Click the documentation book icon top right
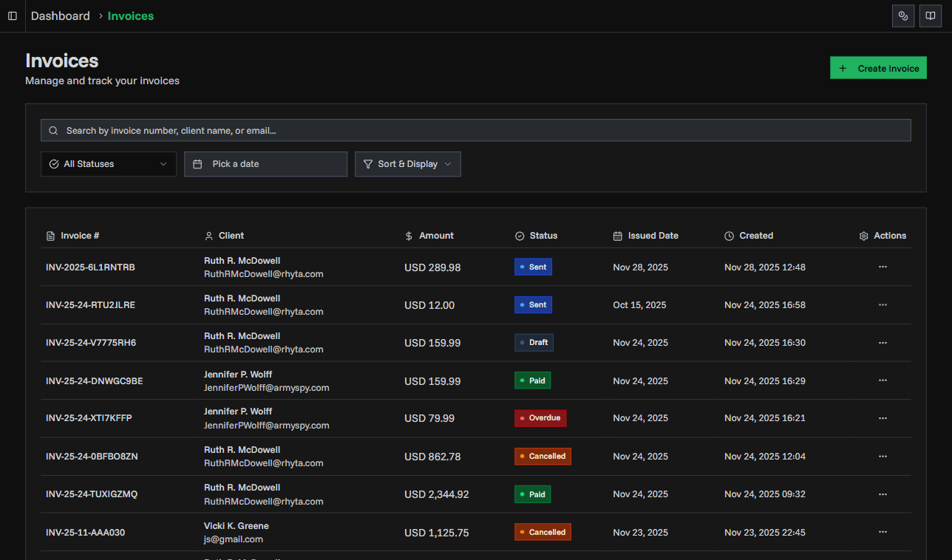 (x=930, y=16)
